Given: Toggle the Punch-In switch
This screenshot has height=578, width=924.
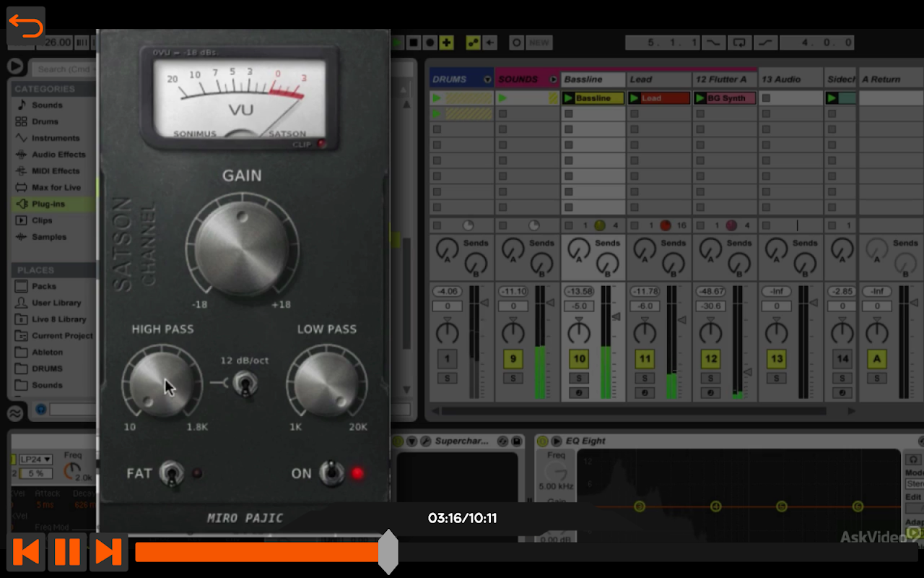Looking at the screenshot, I should click(x=715, y=43).
